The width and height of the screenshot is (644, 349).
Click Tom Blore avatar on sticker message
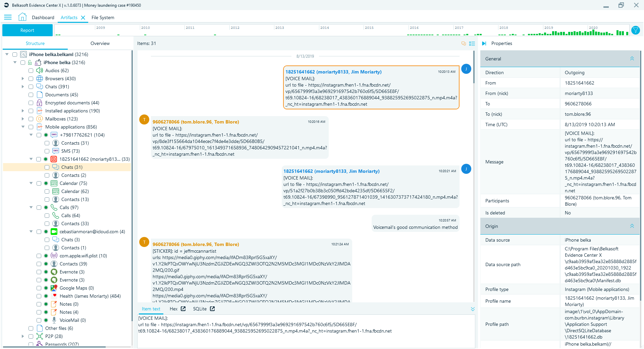tap(144, 242)
